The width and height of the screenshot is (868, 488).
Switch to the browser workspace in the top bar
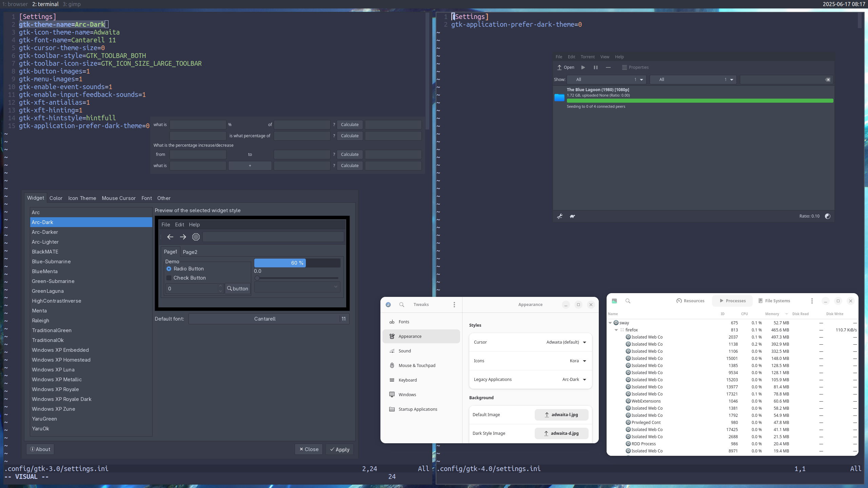15,4
